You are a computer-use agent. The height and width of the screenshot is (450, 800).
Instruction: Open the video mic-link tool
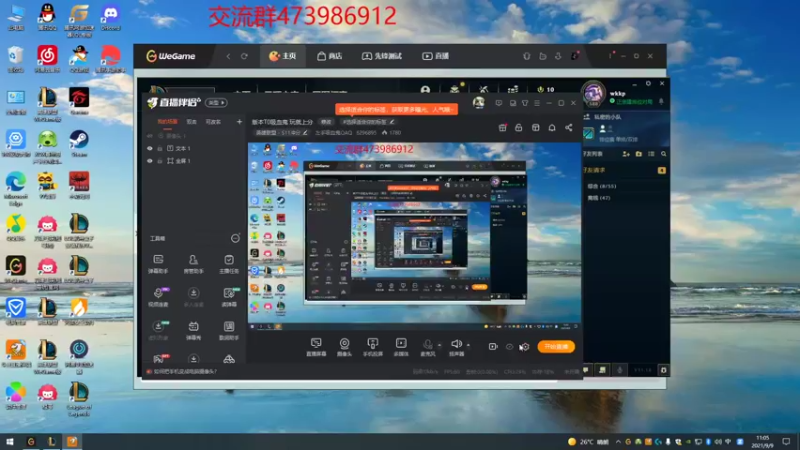(158, 297)
